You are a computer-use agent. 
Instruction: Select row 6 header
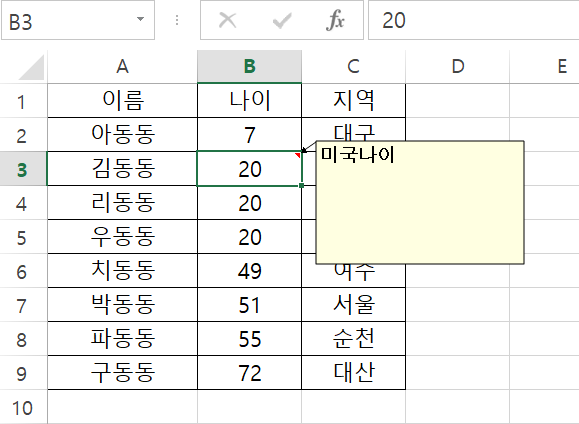tap(23, 271)
